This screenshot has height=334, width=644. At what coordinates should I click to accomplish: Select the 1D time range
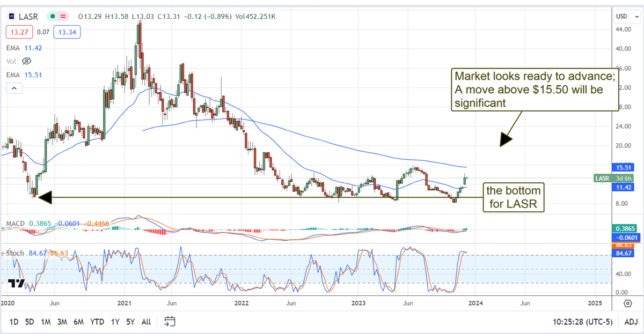14,322
